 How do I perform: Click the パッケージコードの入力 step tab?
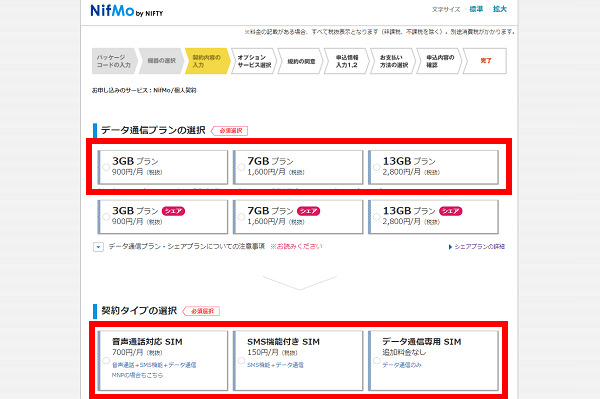pos(114,61)
